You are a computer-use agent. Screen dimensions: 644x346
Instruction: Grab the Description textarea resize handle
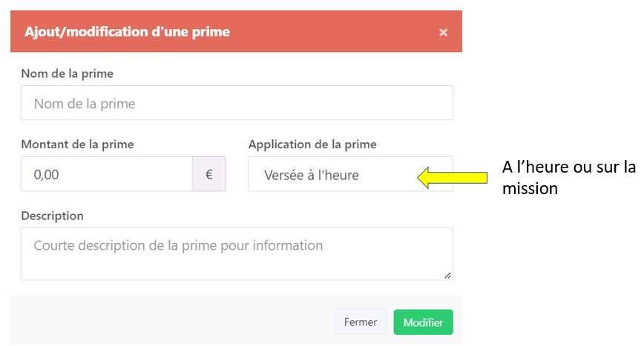coord(447,275)
